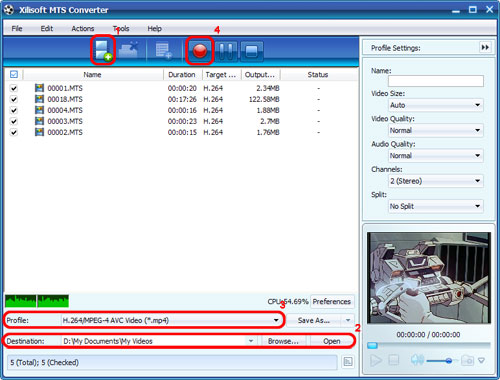Uncheck the 00003.MTS checkbox
500x380 pixels.
[14, 121]
